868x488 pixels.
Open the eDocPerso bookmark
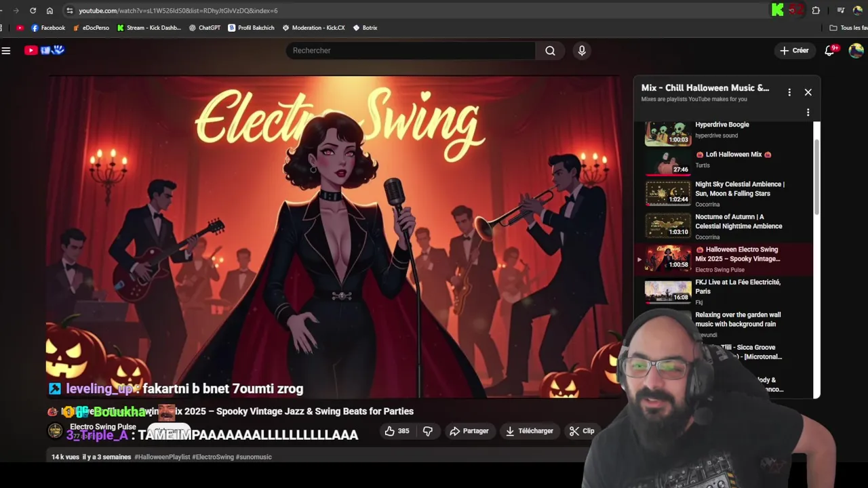91,28
